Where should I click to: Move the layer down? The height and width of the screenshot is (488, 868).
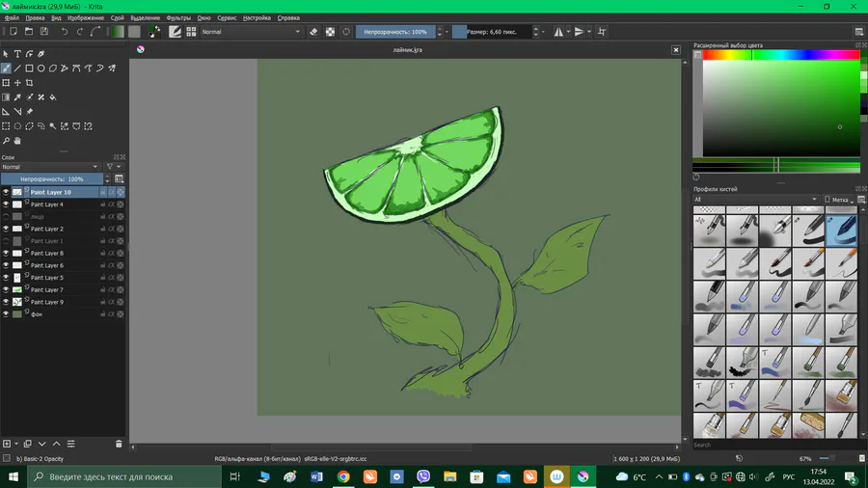tap(41, 444)
